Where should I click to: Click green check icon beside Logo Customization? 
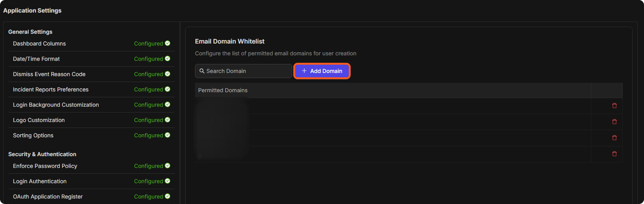[167, 120]
